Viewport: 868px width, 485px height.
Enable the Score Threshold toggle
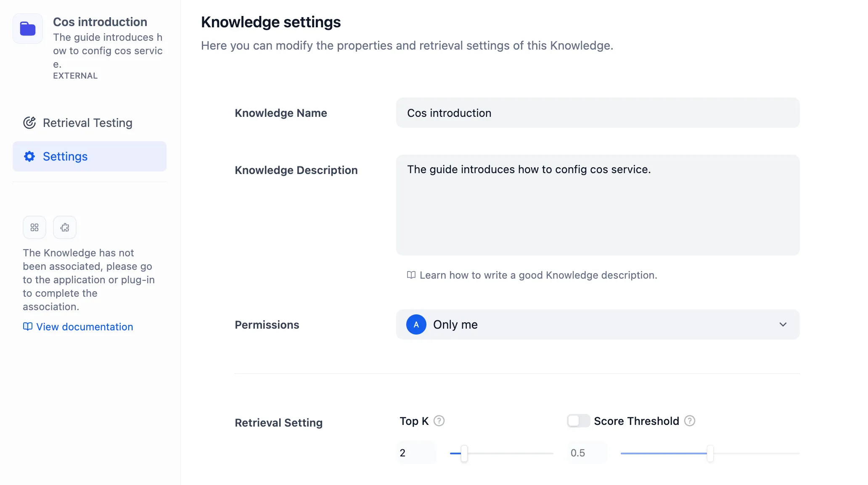click(578, 421)
